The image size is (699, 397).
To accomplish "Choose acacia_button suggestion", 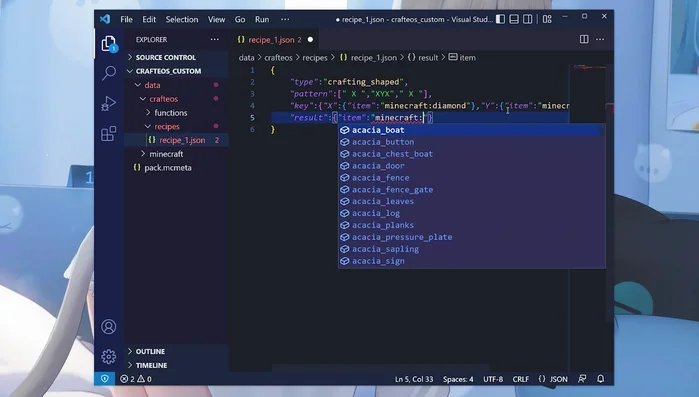I will 472,142.
